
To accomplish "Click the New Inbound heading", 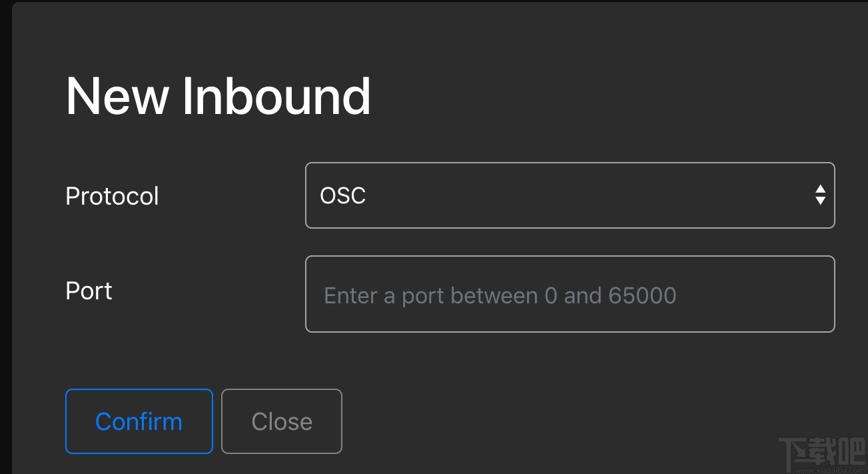I will tap(218, 97).
